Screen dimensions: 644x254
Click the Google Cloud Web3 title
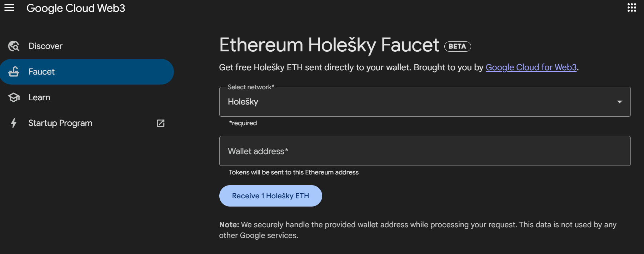click(x=76, y=8)
